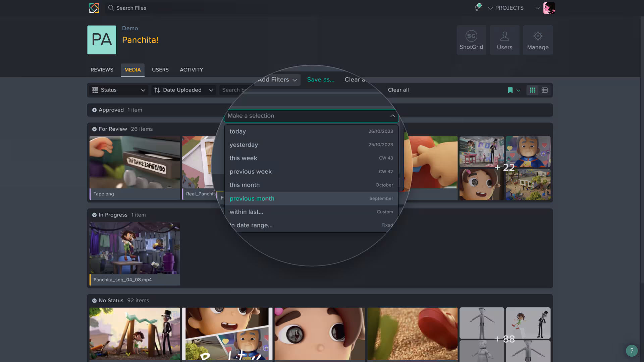Switch to grid view layout
Viewport: 644px width, 362px height.
533,90
